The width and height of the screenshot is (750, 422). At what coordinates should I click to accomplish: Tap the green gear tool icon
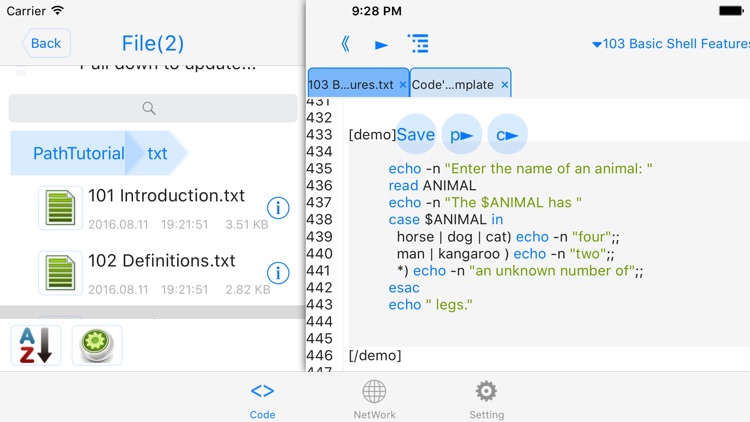point(96,345)
